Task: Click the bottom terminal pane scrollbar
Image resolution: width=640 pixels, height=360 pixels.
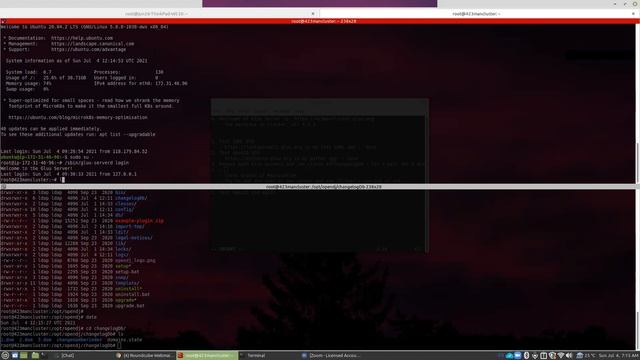Action: (638, 269)
